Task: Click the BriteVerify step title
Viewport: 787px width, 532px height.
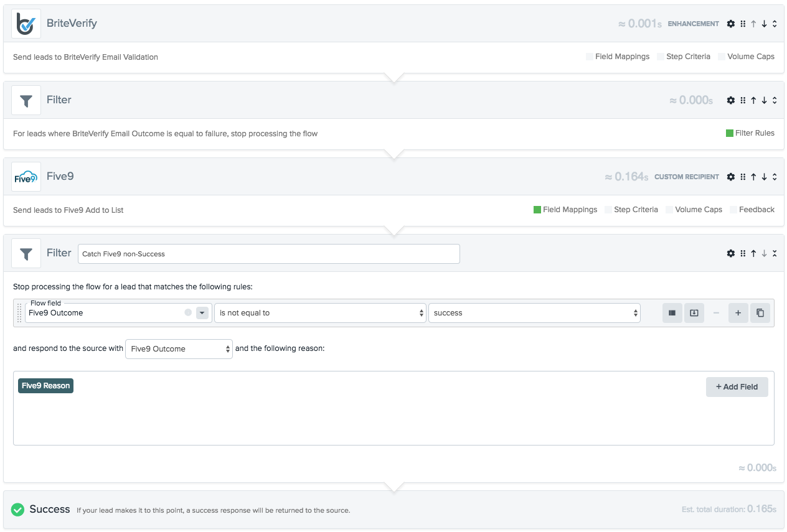Action: tap(72, 24)
